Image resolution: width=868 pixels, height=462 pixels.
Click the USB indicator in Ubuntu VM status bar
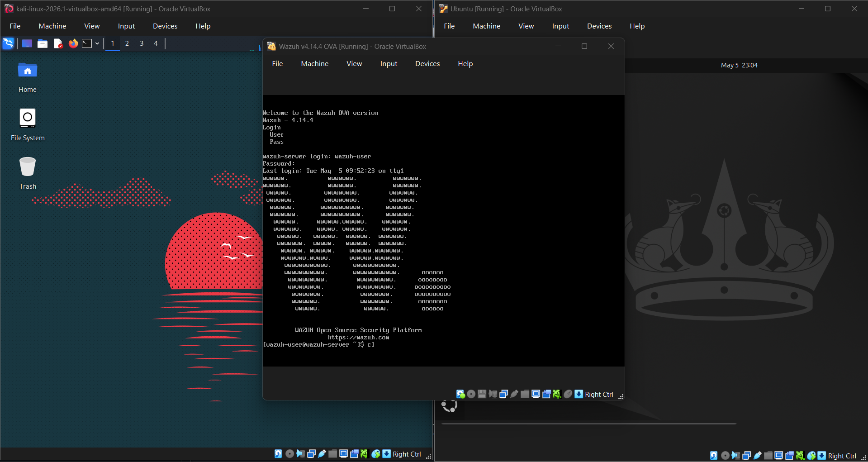(758, 456)
